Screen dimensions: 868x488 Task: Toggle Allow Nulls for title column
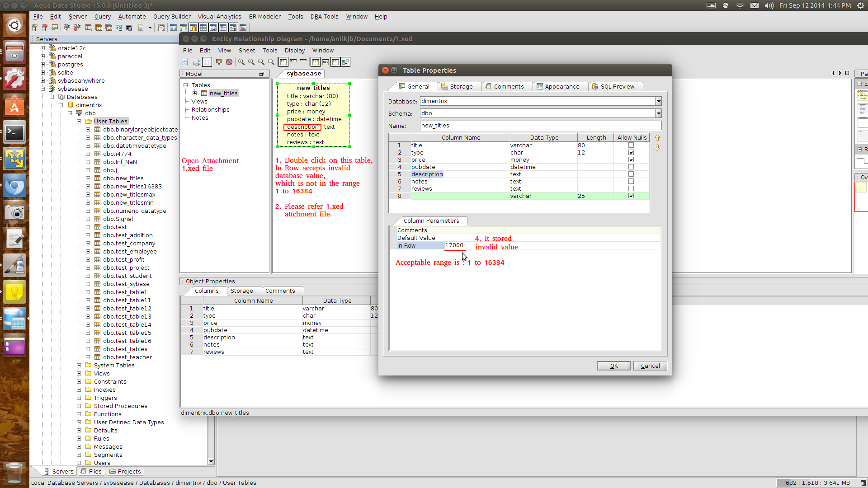[631, 145]
